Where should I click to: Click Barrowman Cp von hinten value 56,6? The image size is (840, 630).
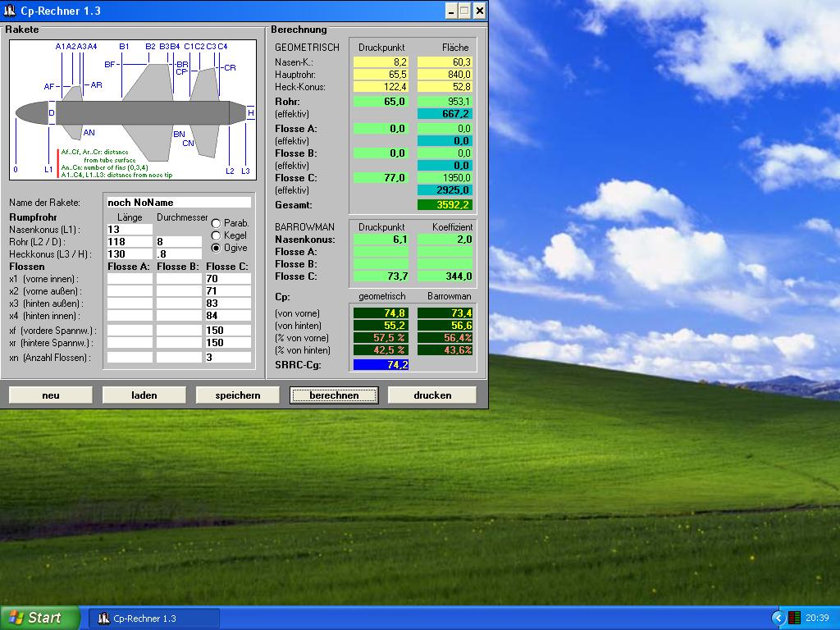[445, 325]
